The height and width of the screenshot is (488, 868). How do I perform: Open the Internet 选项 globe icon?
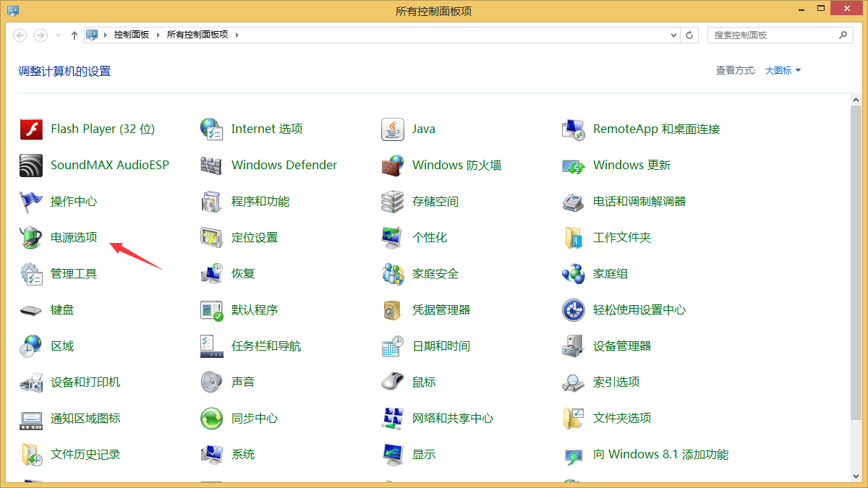[x=211, y=129]
